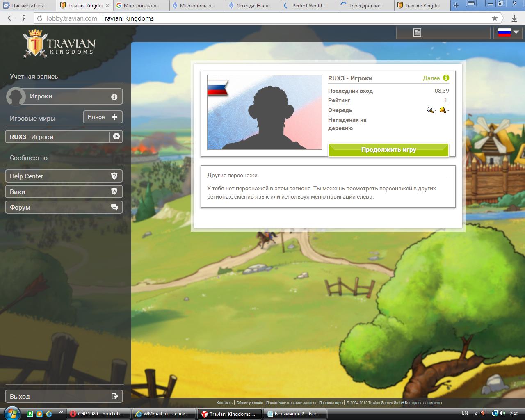Expand quick launch overflow chevron
The height and width of the screenshot is (420, 525).
[x=61, y=412]
